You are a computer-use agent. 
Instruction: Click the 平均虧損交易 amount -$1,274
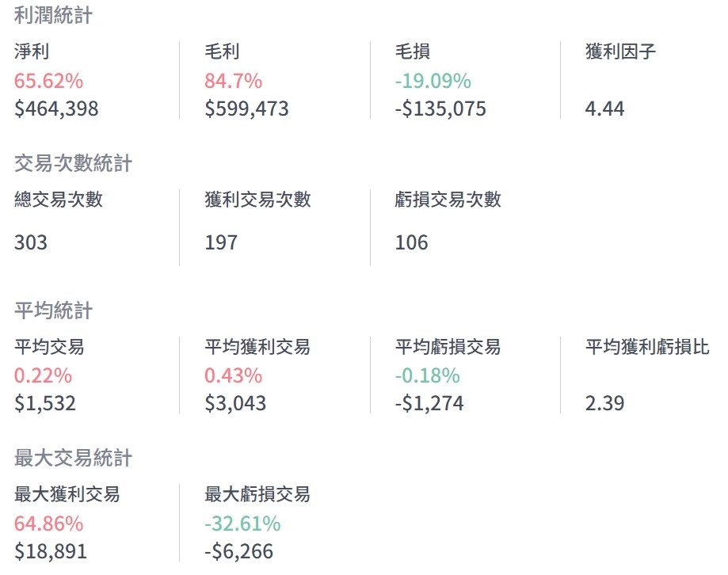429,403
